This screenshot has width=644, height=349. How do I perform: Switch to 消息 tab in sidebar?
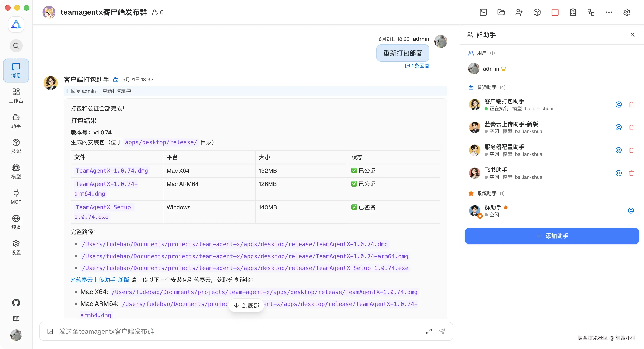(x=16, y=71)
